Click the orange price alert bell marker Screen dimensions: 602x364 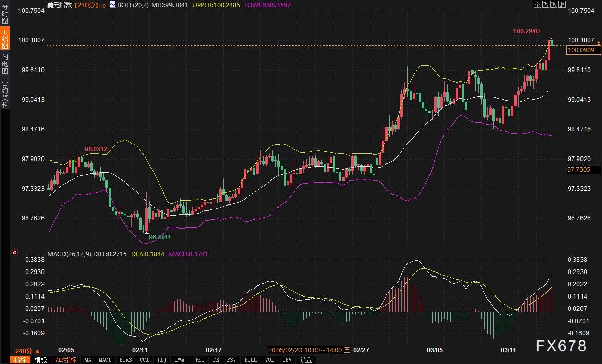pos(597,44)
